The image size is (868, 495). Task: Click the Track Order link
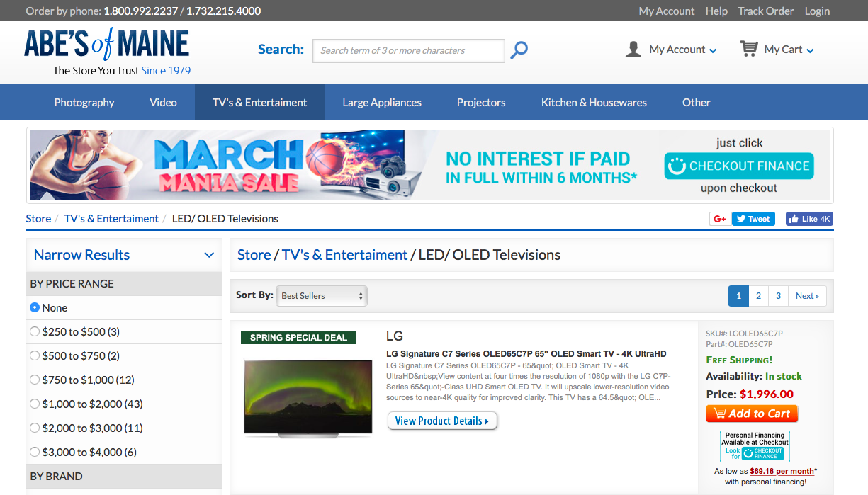[x=766, y=11]
